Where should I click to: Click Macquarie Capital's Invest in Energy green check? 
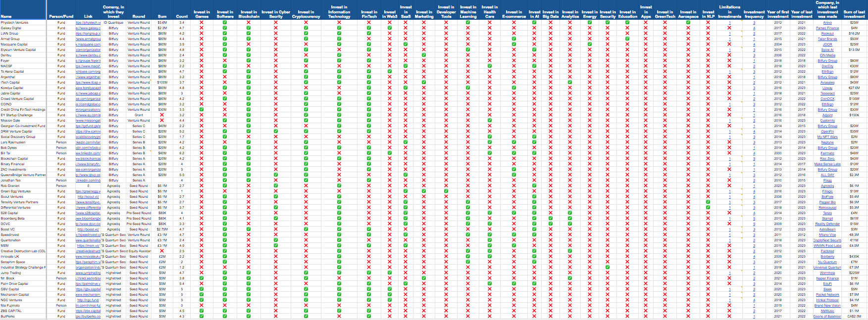pyautogui.click(x=589, y=45)
